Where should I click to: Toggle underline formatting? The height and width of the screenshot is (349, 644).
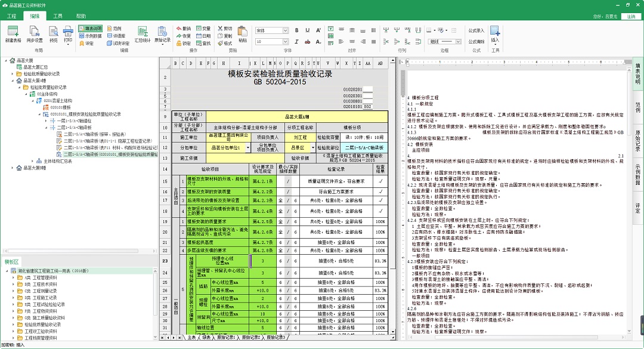coord(306,29)
